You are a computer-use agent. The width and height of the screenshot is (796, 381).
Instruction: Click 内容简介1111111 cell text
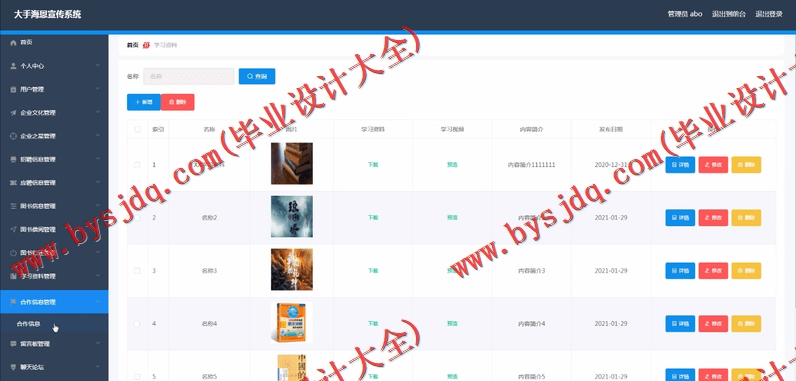(x=532, y=165)
